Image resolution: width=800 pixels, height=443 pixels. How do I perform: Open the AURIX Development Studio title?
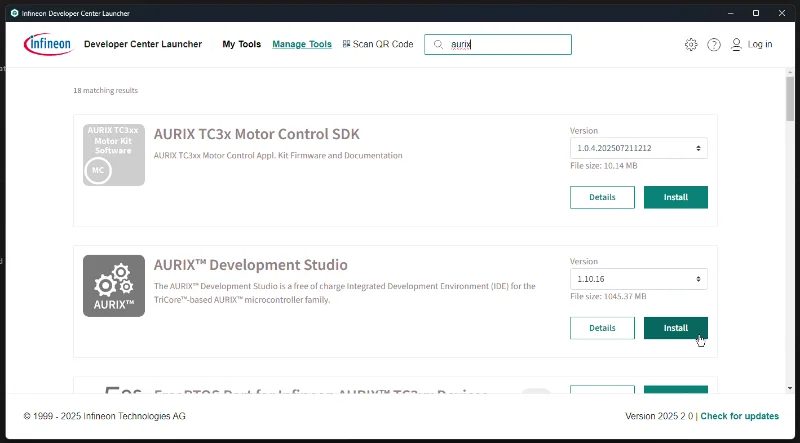click(x=250, y=265)
